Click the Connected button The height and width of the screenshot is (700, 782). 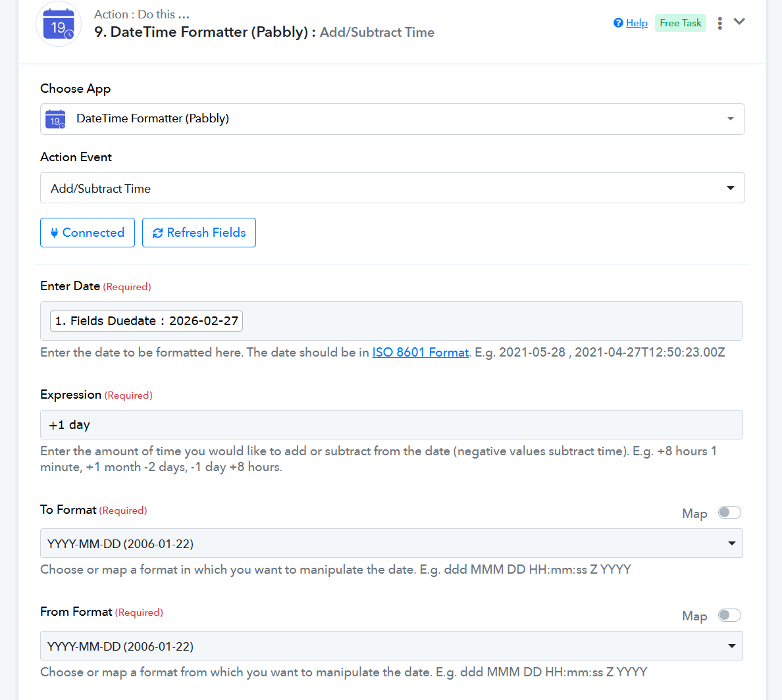[88, 233]
